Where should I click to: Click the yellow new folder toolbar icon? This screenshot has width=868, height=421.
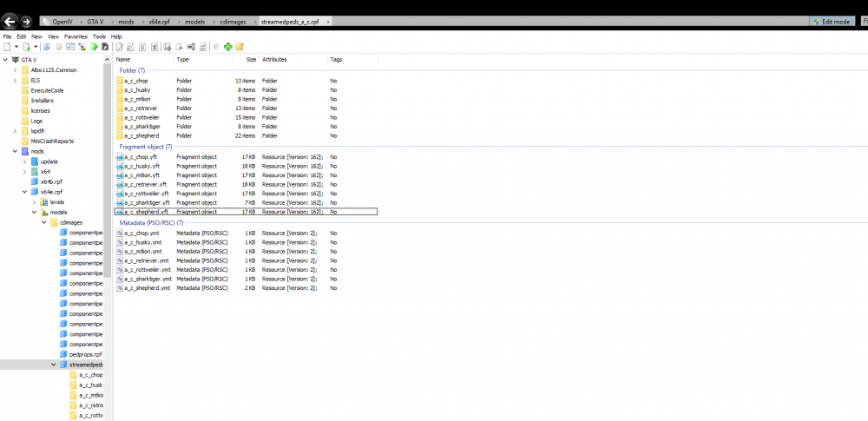point(240,47)
